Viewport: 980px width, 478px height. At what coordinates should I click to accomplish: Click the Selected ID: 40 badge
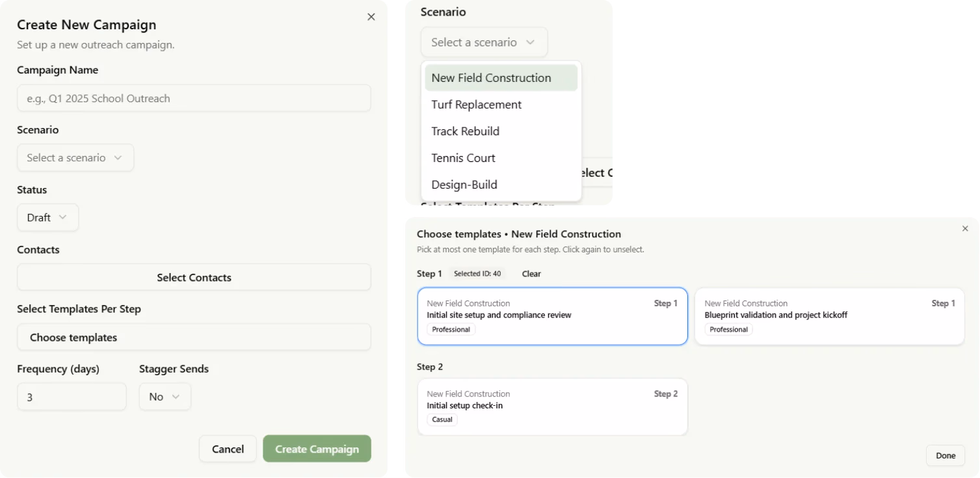pyautogui.click(x=477, y=274)
